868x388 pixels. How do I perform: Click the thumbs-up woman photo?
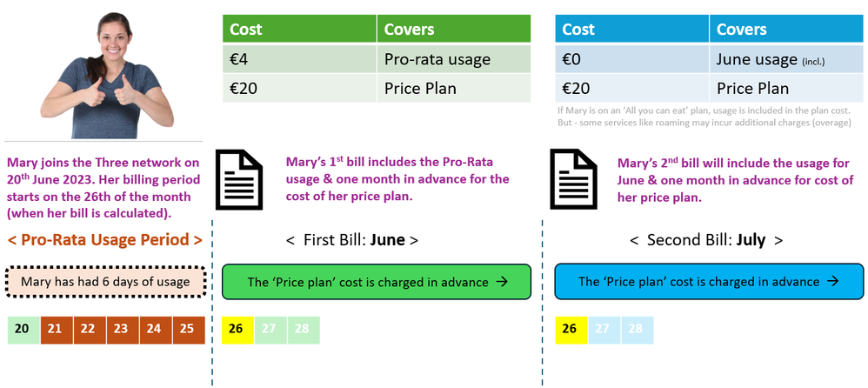pos(107,75)
